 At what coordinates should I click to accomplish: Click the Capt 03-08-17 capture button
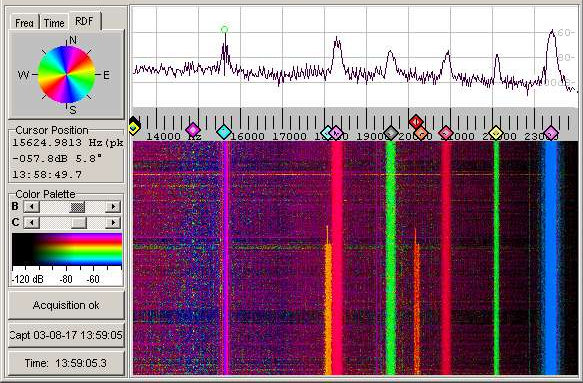66,335
